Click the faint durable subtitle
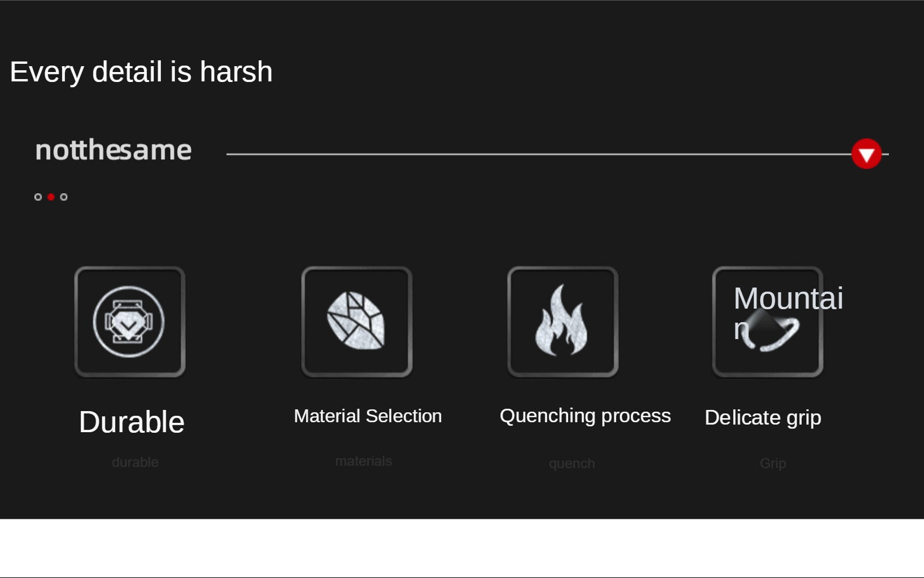The width and height of the screenshot is (924, 578). (135, 462)
